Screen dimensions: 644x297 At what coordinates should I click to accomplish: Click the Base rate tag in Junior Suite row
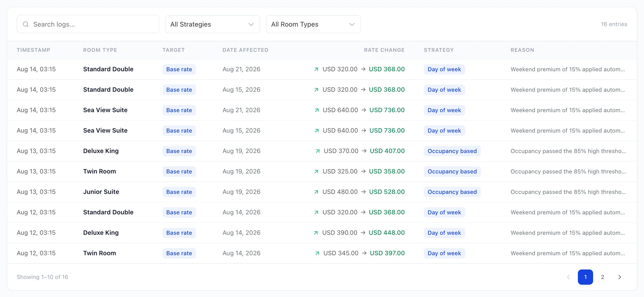click(179, 192)
